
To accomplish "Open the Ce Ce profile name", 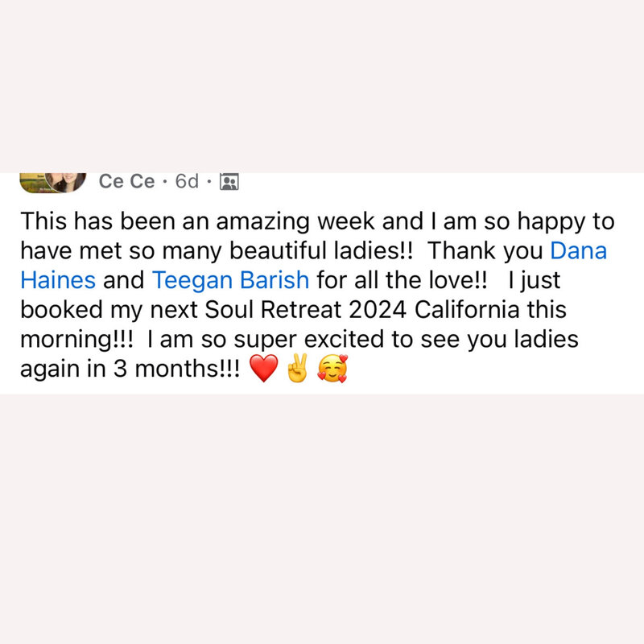I will pyautogui.click(x=126, y=182).
